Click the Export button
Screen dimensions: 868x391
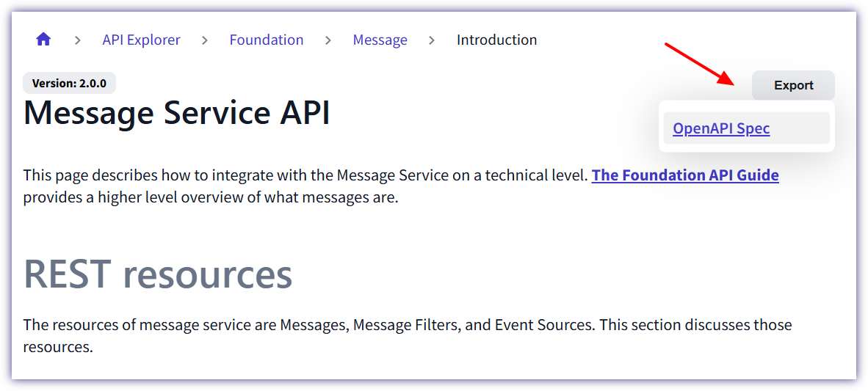click(793, 85)
